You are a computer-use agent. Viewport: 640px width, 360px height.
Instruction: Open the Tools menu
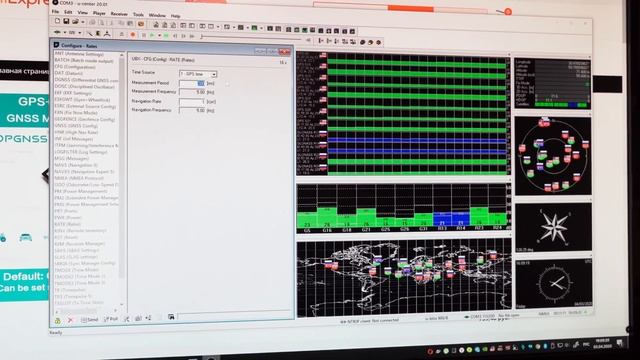coord(138,15)
